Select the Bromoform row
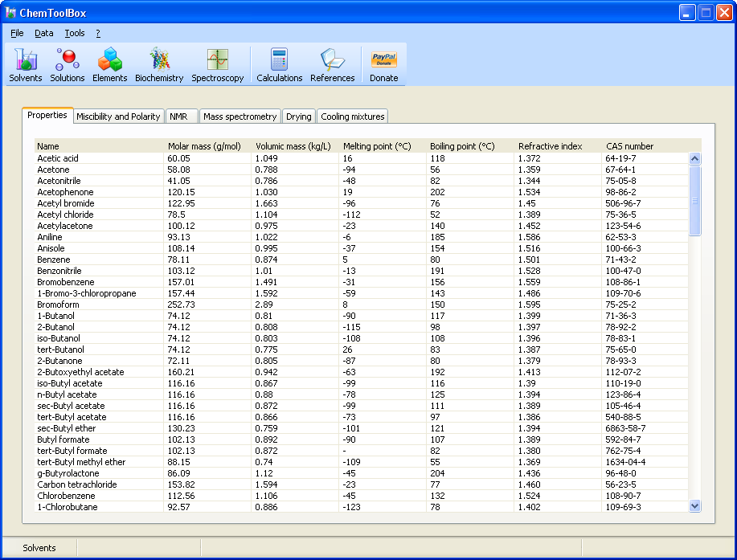The height and width of the screenshot is (560, 737). [362, 305]
